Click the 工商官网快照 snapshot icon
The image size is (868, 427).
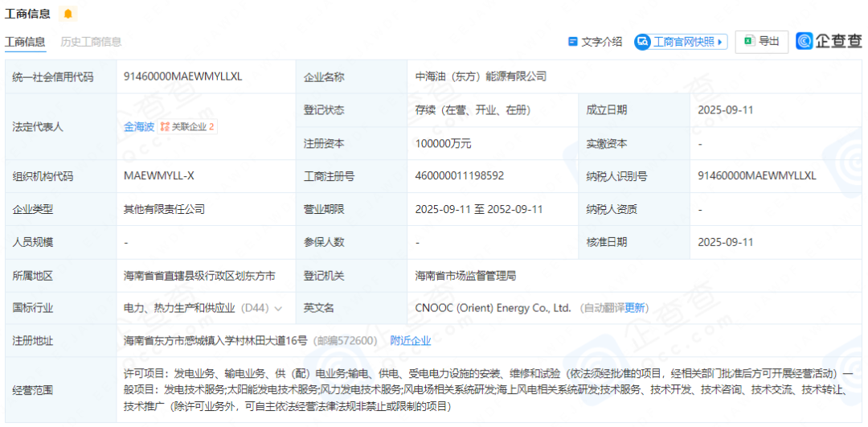coord(642,42)
